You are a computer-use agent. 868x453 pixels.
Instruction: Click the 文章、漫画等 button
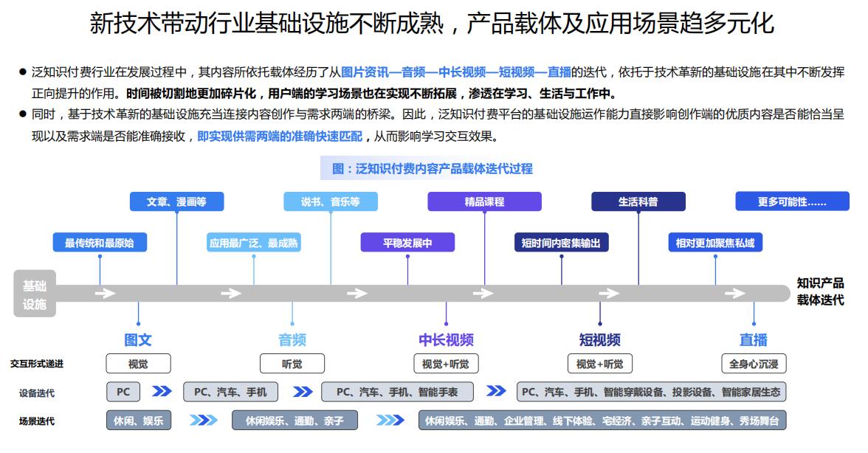176,200
